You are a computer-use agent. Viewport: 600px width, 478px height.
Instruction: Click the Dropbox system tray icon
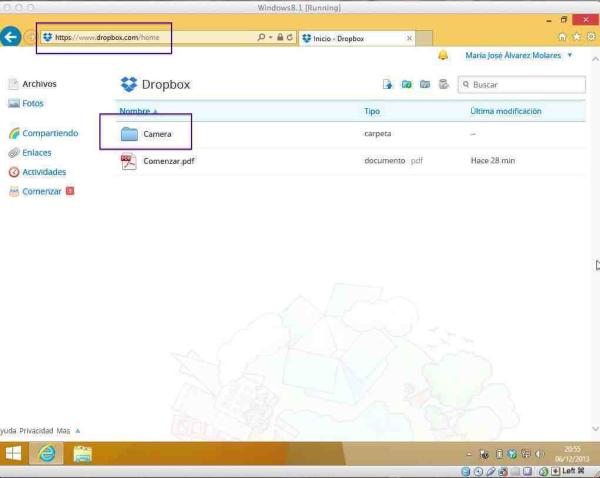tap(512, 454)
